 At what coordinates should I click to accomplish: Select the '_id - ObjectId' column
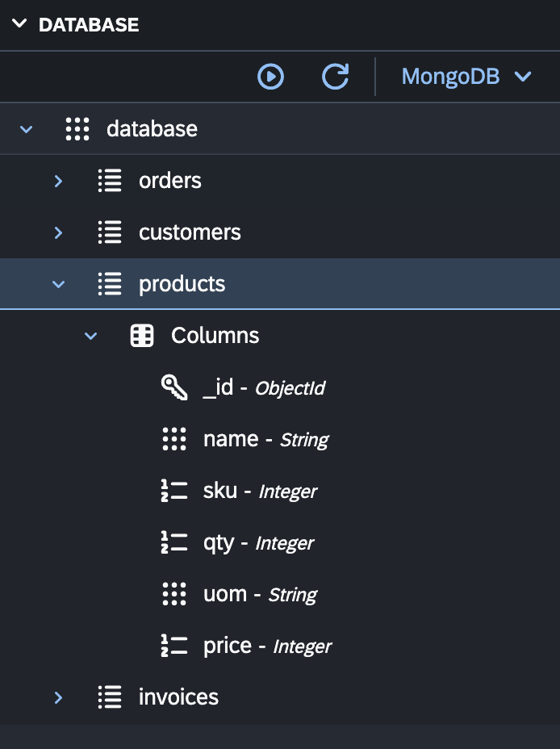click(x=264, y=387)
